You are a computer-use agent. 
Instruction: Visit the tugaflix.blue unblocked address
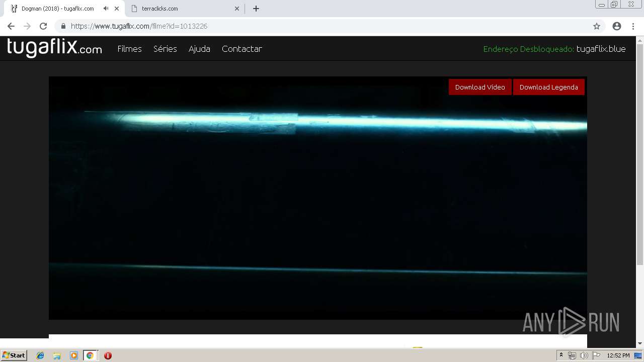tap(601, 49)
